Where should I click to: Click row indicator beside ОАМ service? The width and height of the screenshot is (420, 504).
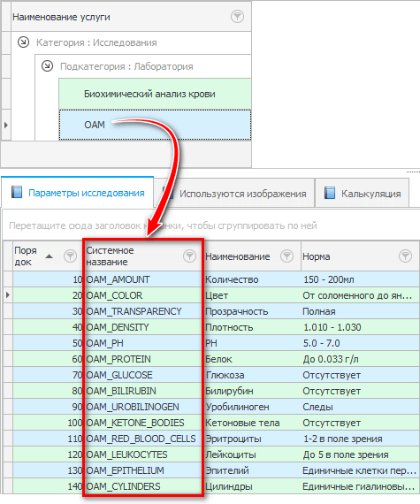[6, 125]
